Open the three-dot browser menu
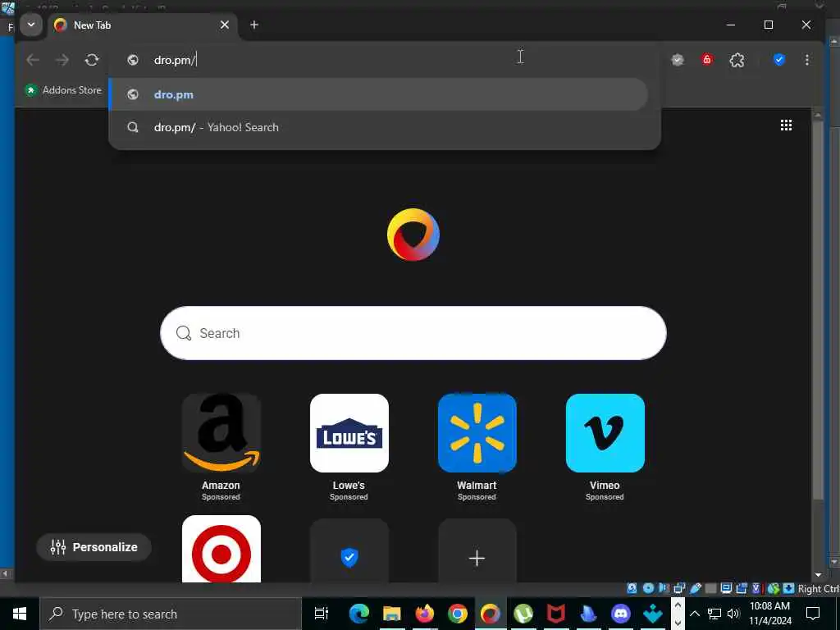Viewport: 840px width, 630px height. pos(807,60)
